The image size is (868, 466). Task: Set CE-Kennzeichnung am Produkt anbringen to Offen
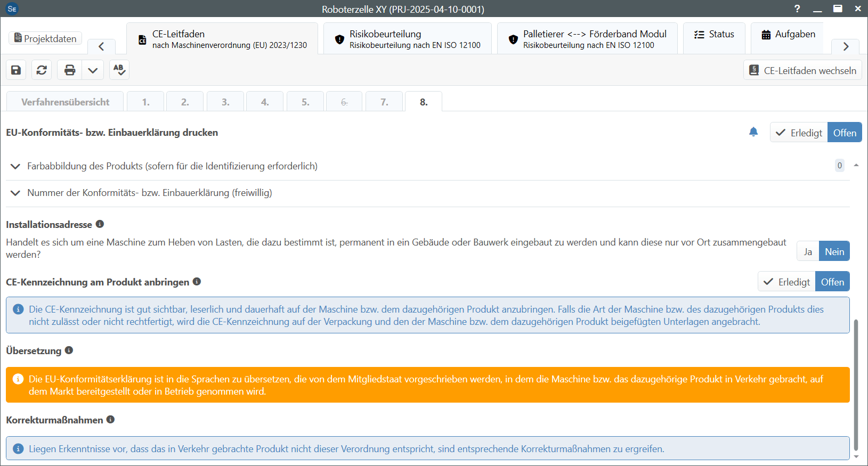click(832, 282)
